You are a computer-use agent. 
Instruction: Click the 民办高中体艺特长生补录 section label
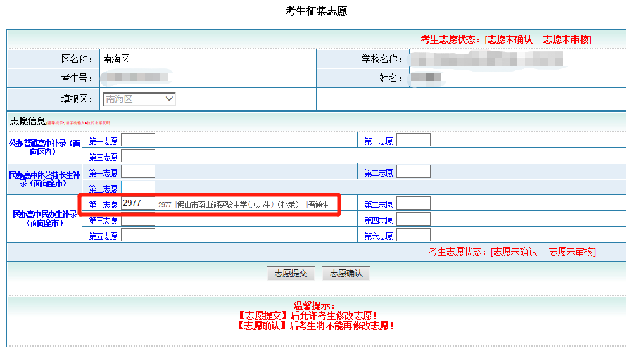44,179
